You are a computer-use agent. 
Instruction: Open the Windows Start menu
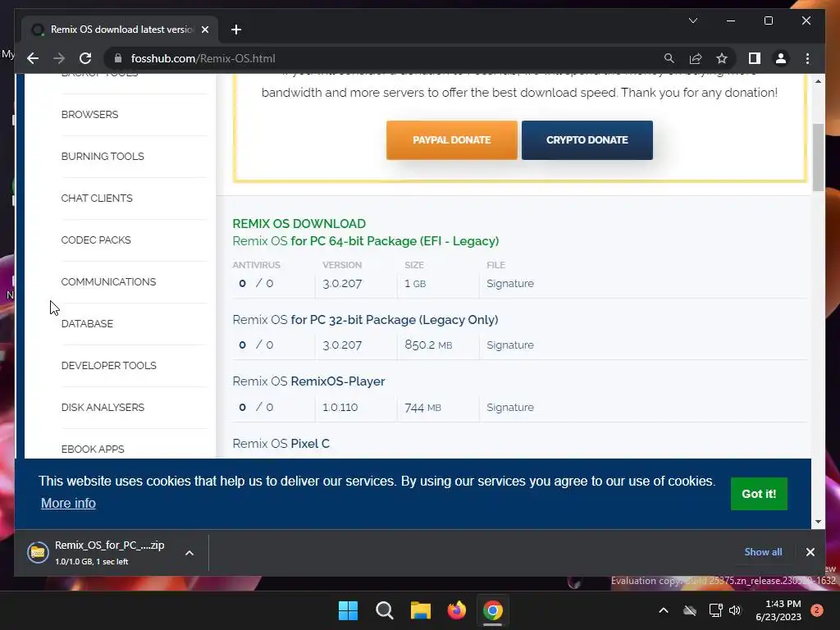pos(348,610)
